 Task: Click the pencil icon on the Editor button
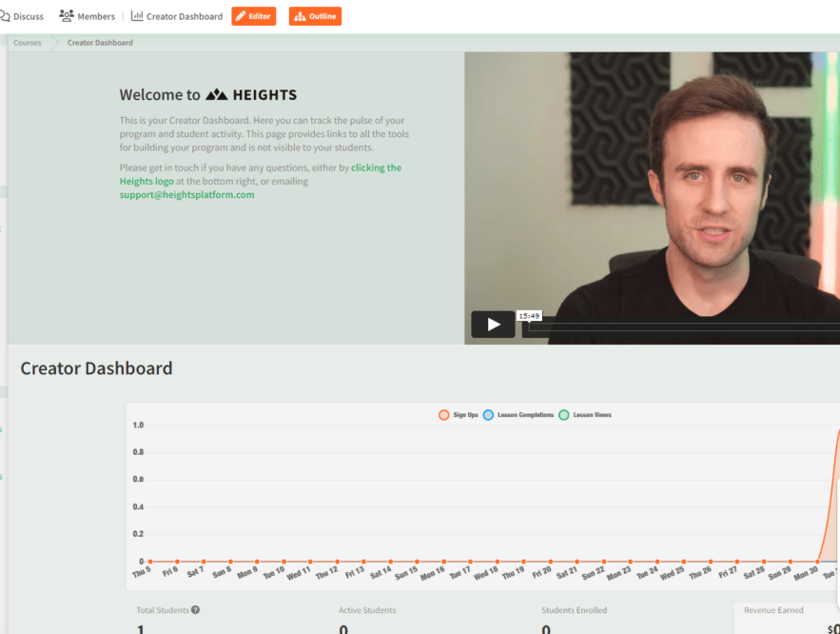point(240,16)
